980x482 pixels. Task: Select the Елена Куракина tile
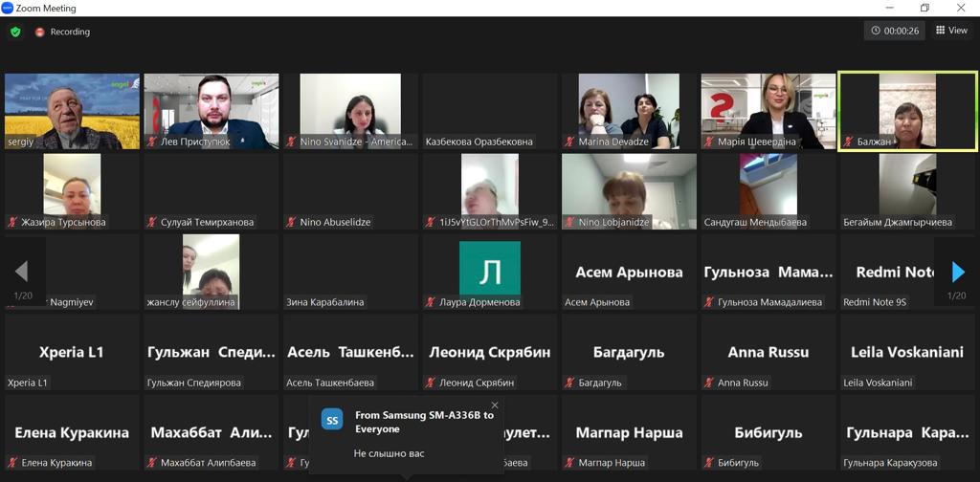pyautogui.click(x=72, y=432)
